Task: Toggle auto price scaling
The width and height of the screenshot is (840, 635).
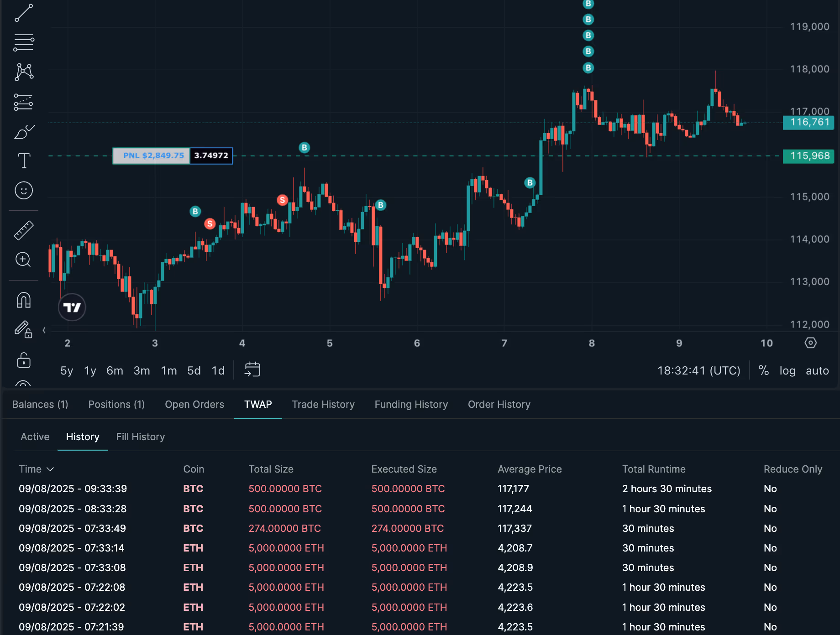Action: (x=817, y=371)
